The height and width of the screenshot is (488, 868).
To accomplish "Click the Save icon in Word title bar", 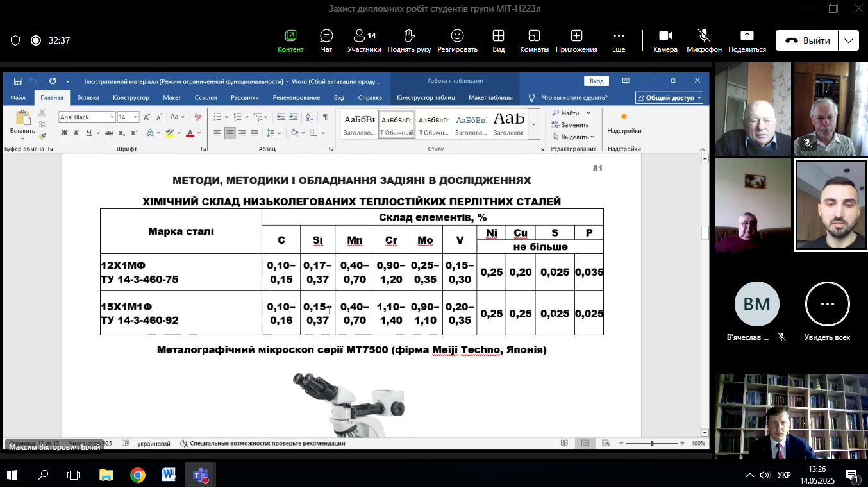I will click(17, 81).
